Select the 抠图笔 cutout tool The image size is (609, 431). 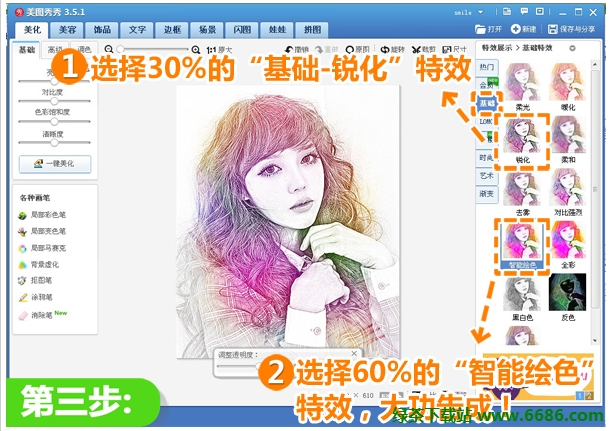pos(35,280)
